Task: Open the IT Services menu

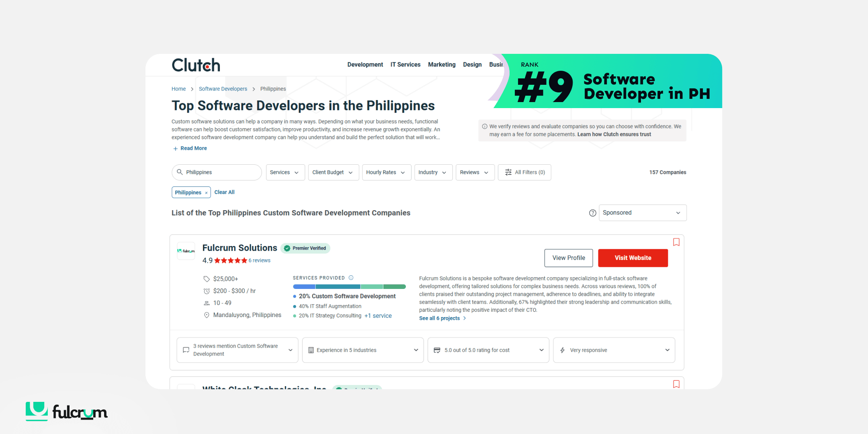Action: click(x=405, y=64)
